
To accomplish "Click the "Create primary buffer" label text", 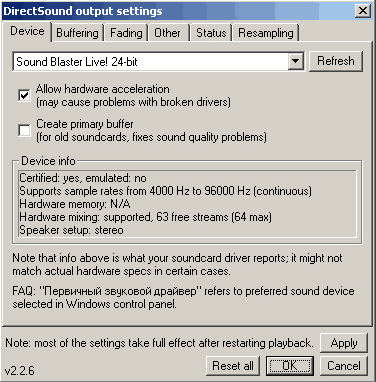I will pyautogui.click(x=85, y=124).
